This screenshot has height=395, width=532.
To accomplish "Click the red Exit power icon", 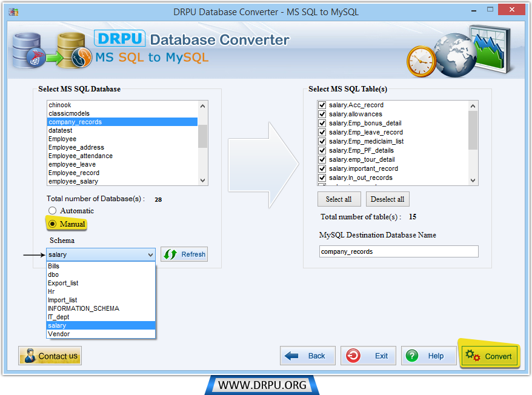I will [353, 356].
